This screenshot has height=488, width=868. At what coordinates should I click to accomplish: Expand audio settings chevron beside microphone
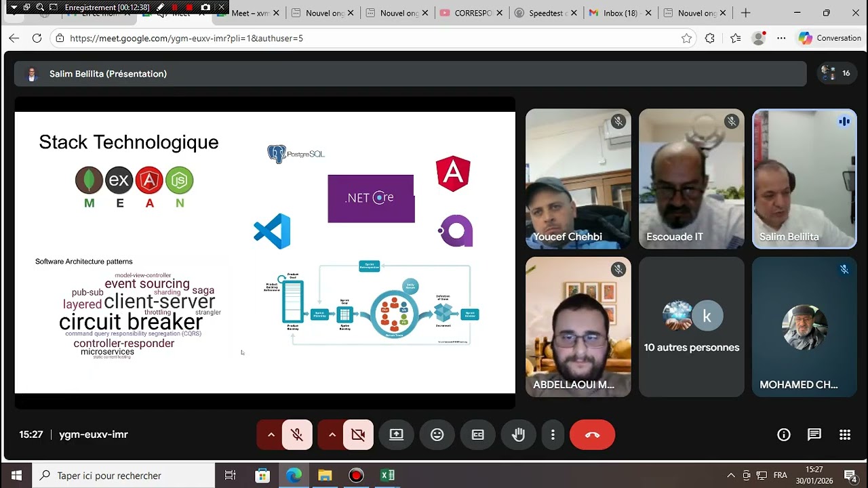coord(271,434)
